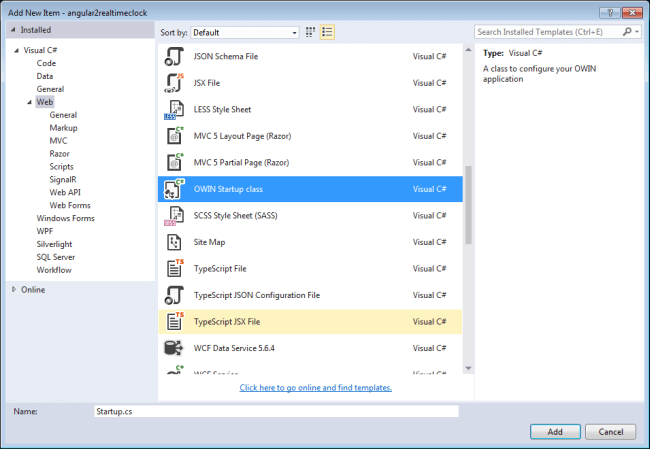
Task: Click the OWIN Startup class icon
Action: point(174,189)
